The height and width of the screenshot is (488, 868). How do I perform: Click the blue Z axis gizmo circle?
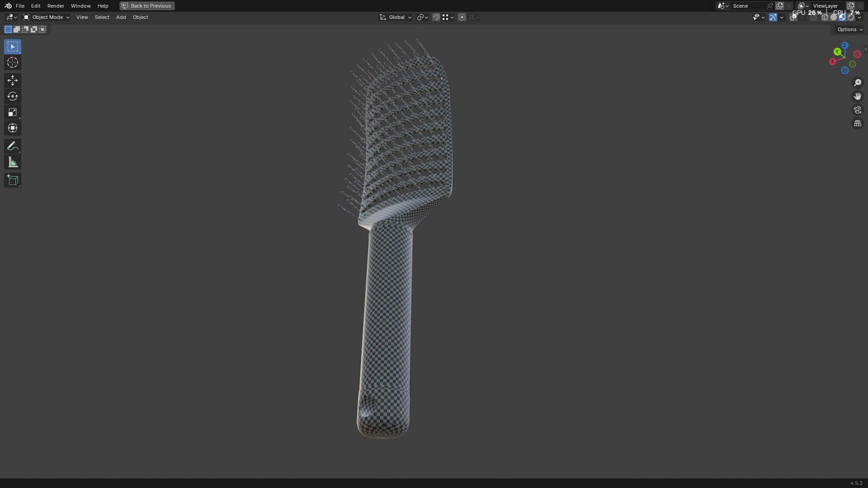(x=845, y=46)
